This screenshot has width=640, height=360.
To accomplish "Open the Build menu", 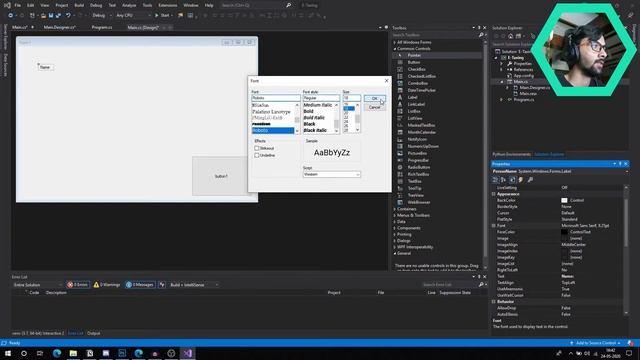I will click(79, 5).
